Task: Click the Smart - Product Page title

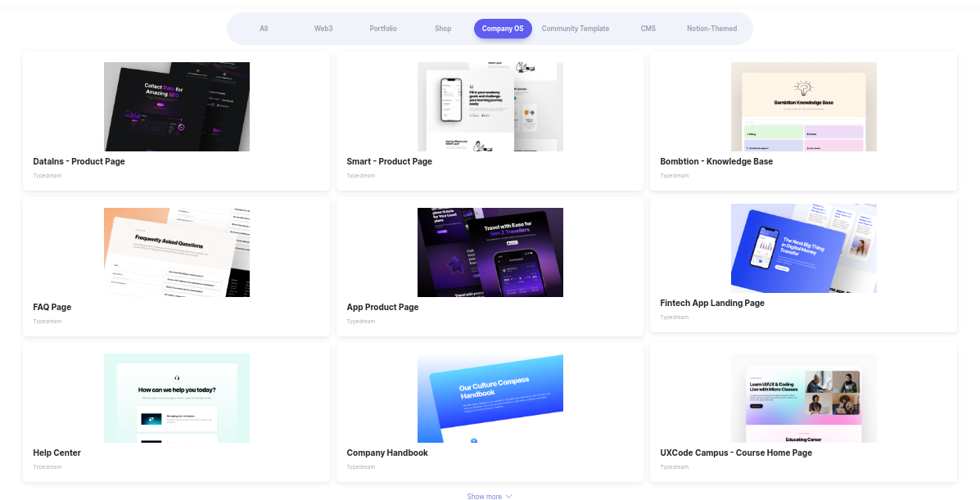Action: click(x=390, y=161)
